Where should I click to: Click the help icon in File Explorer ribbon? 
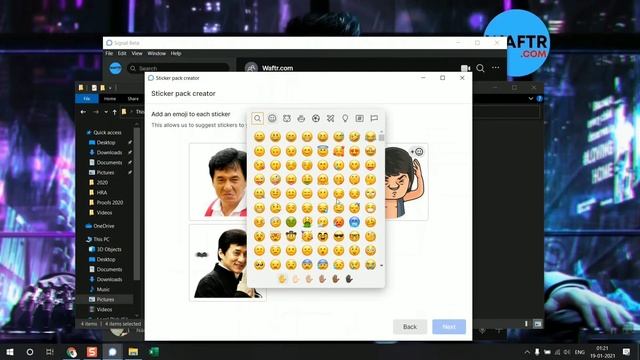pos(539,98)
